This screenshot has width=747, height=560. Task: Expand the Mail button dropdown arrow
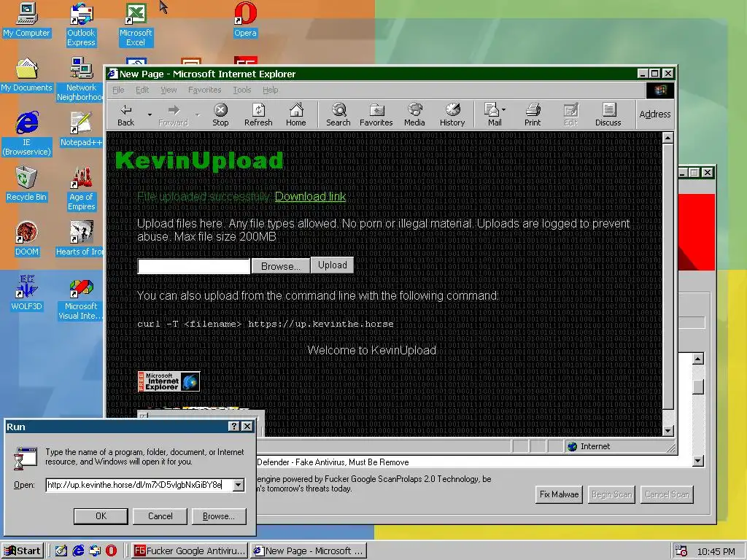point(504,109)
